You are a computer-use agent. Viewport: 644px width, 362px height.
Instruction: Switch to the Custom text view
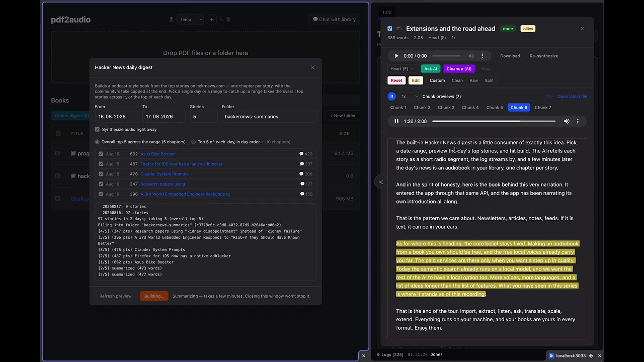click(x=437, y=80)
